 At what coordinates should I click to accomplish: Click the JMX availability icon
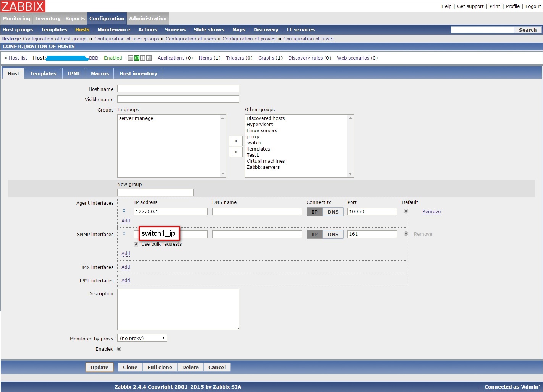tap(143, 58)
